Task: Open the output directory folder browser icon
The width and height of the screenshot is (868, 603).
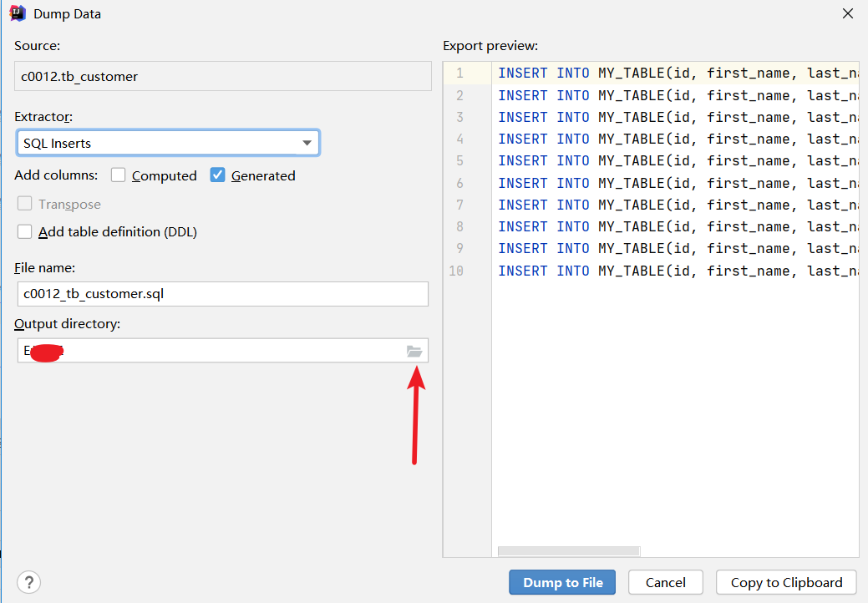Action: pos(414,351)
